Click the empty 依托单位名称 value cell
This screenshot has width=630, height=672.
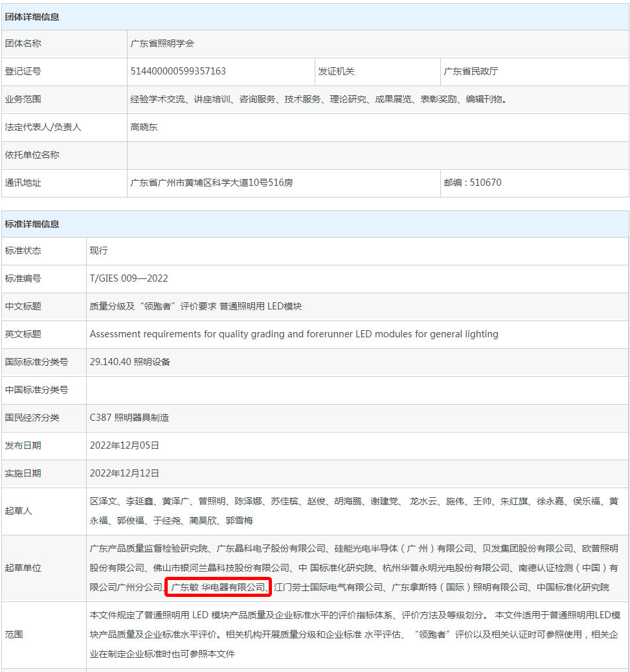click(x=377, y=155)
